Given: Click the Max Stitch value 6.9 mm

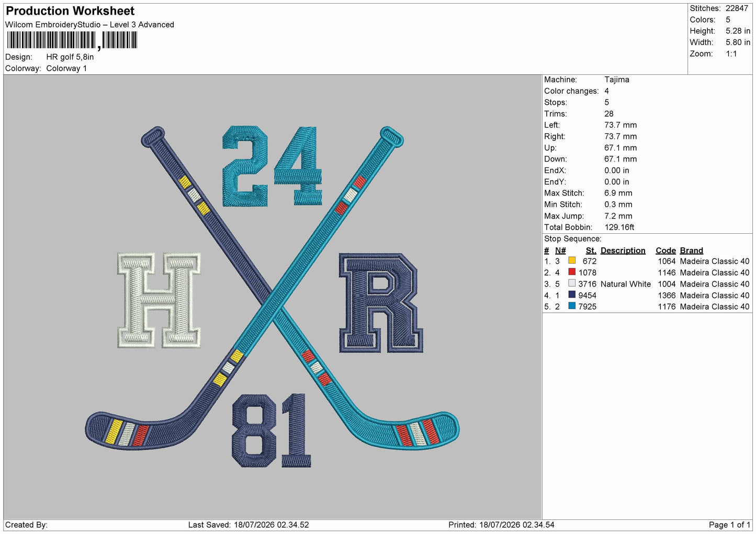Looking at the screenshot, I should (x=618, y=193).
